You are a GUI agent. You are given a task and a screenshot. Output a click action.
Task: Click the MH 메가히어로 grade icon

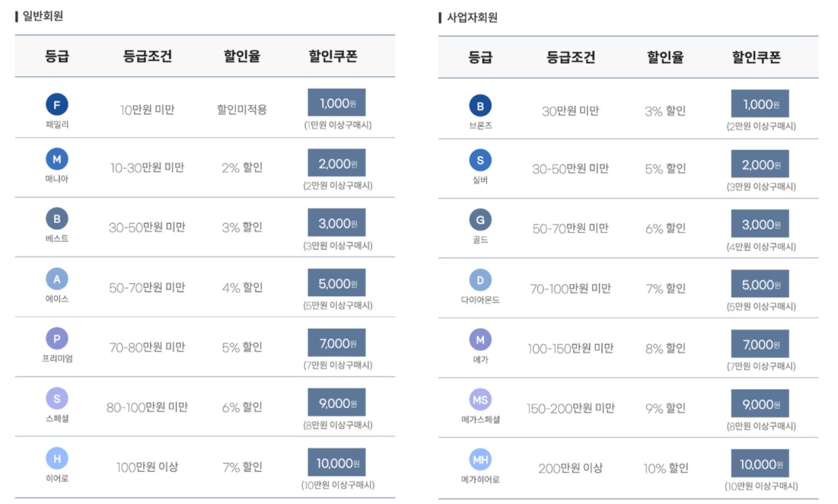480,460
